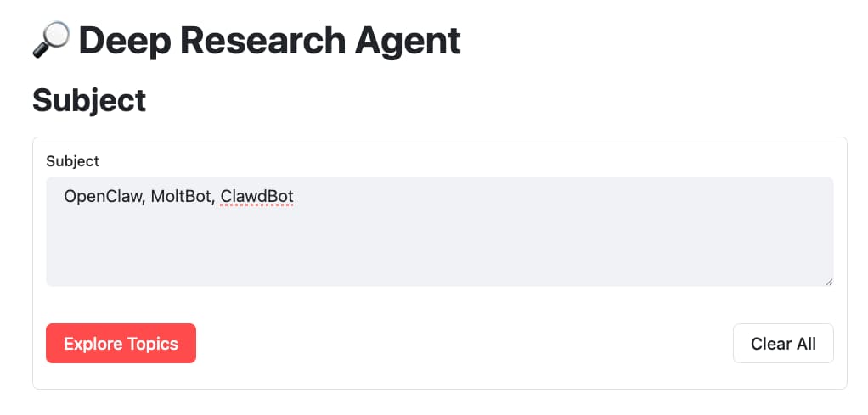
Task: Click the word OpenClaw in the text
Action: pyautogui.click(x=102, y=197)
